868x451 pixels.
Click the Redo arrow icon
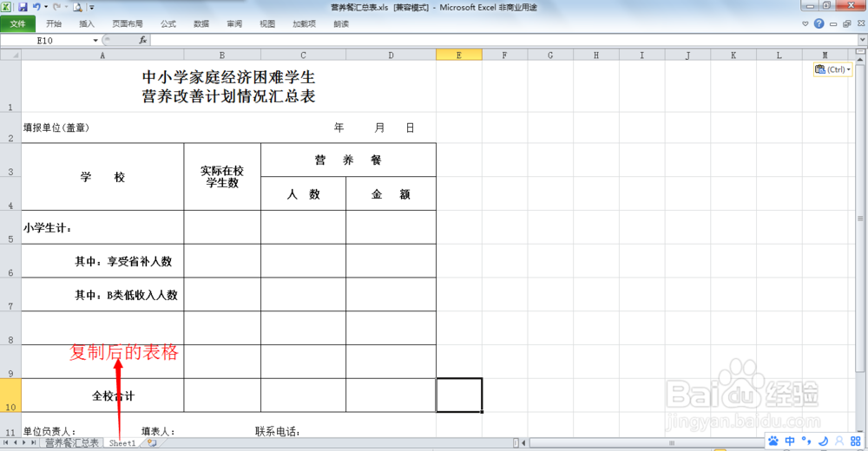coord(56,7)
